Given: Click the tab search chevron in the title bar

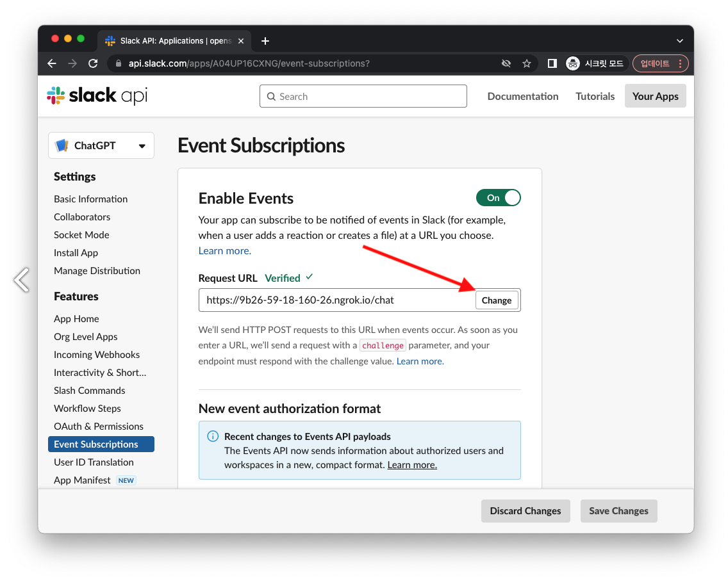Looking at the screenshot, I should tap(680, 41).
